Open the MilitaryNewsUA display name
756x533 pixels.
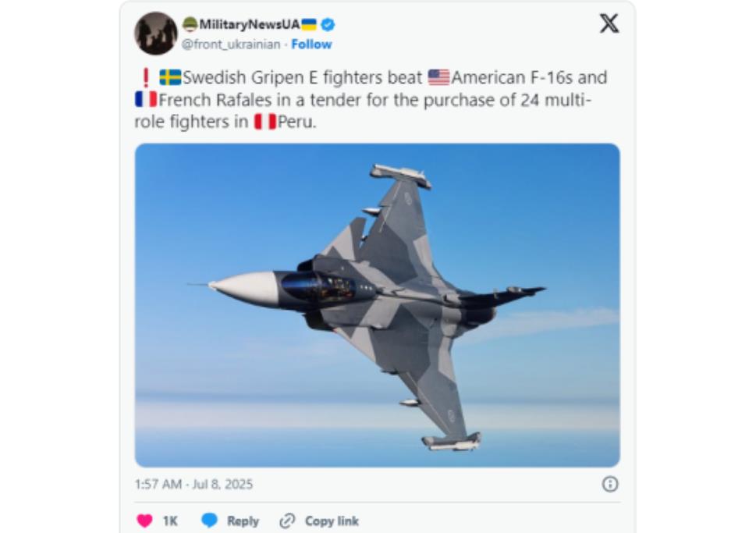250,24
